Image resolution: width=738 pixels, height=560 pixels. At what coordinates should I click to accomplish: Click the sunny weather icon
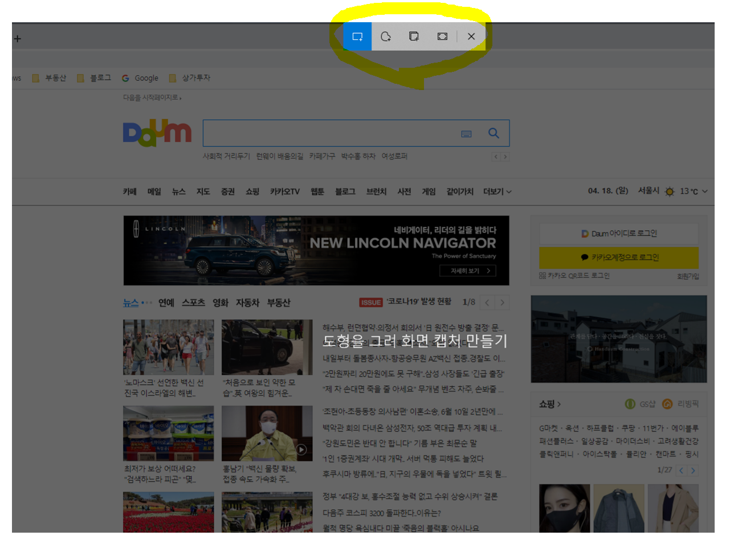670,191
